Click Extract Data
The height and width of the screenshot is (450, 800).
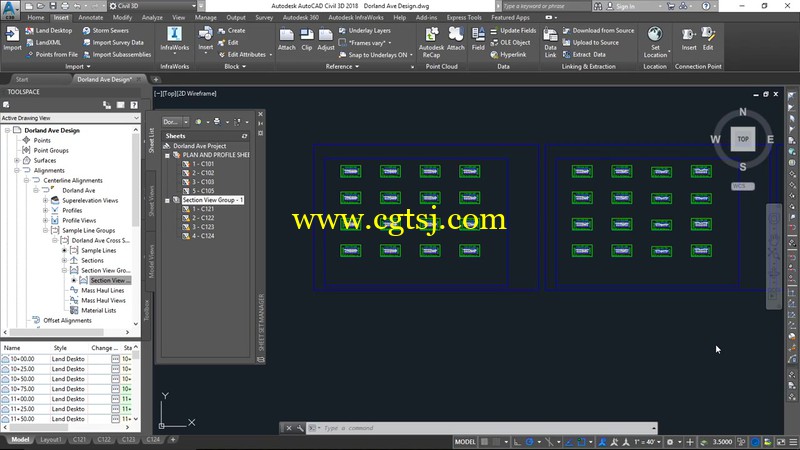[584, 54]
